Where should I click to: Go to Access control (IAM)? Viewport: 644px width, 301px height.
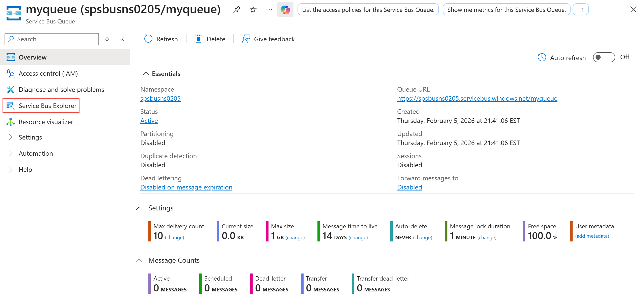(x=48, y=73)
